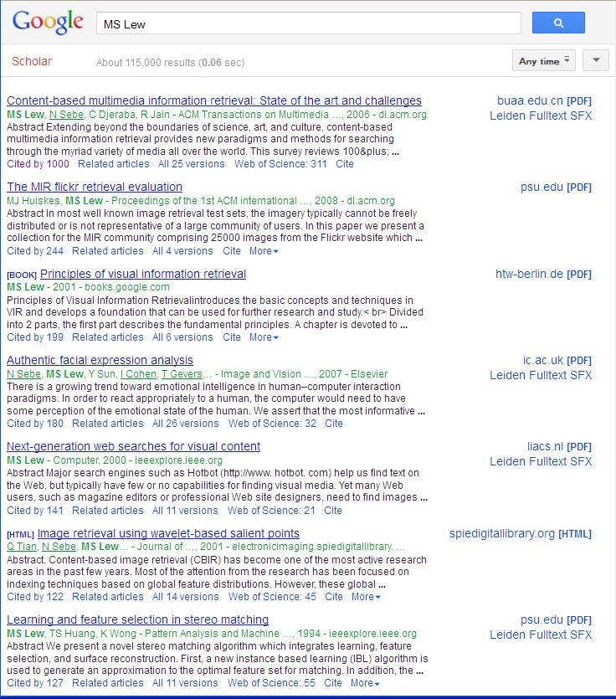Open ic.ac.uk PDF link
The width and height of the screenshot is (616, 699).
point(557,360)
